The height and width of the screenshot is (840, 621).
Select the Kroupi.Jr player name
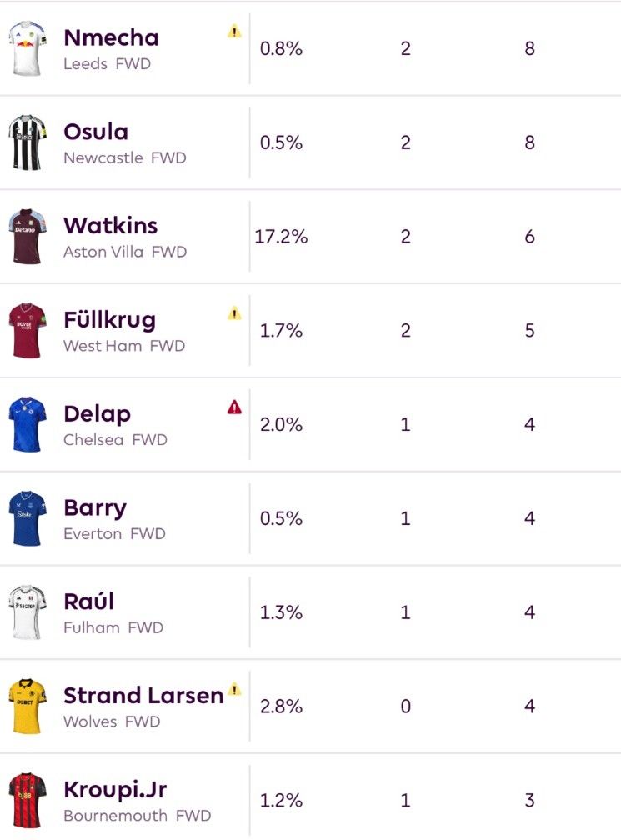pyautogui.click(x=115, y=790)
